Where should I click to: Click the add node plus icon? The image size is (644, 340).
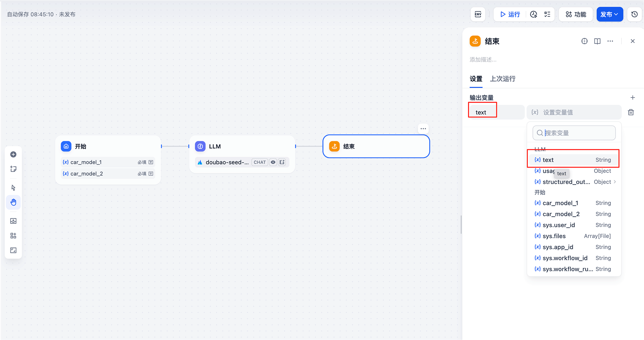pos(13,154)
